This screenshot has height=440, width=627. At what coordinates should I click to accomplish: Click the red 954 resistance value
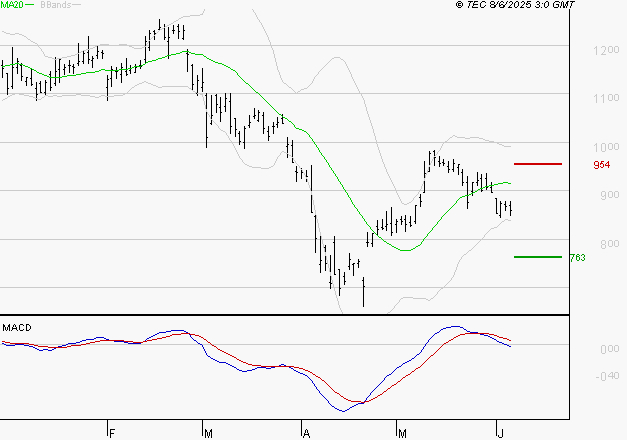pyautogui.click(x=602, y=165)
